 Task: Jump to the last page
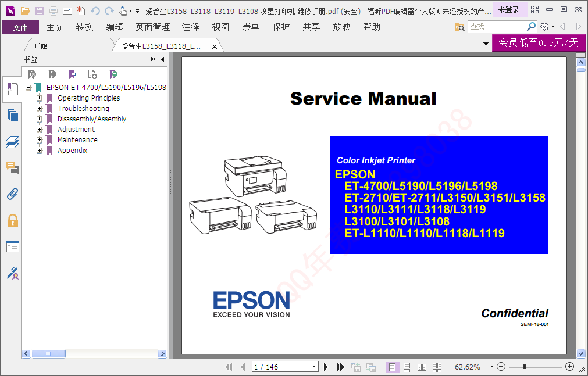(x=340, y=367)
